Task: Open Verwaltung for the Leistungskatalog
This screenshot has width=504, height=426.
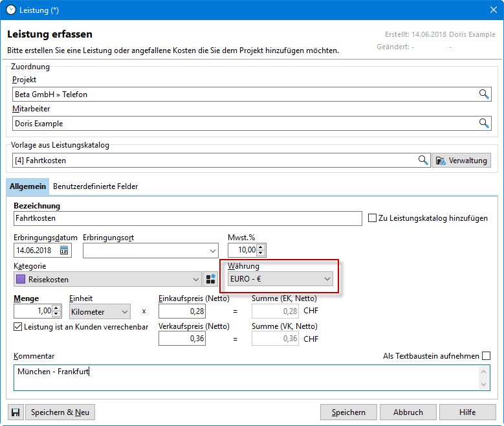Action: [461, 161]
